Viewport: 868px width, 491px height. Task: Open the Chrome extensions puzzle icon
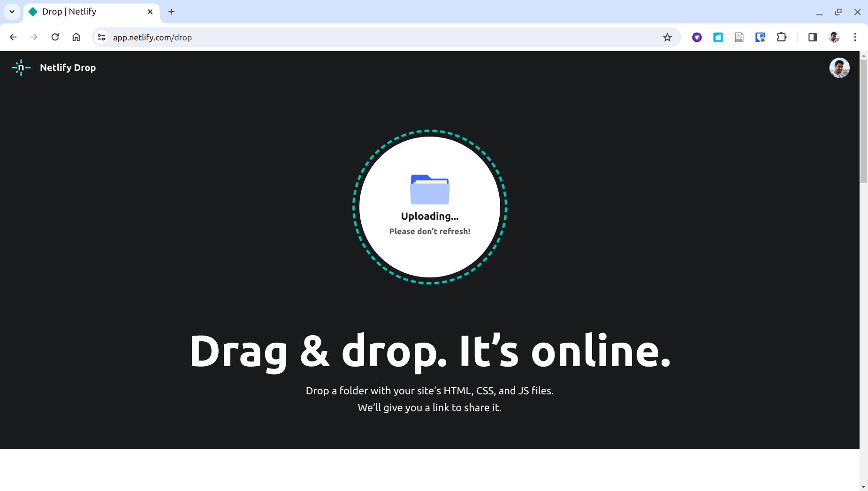tap(782, 37)
